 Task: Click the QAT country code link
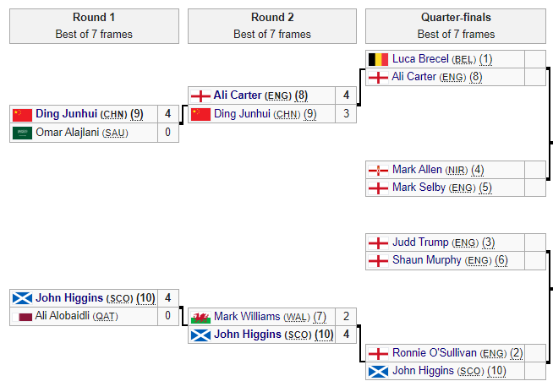106,316
